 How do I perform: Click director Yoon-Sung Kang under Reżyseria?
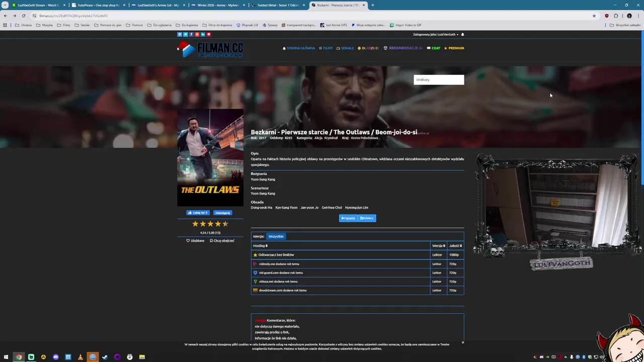coord(263,179)
